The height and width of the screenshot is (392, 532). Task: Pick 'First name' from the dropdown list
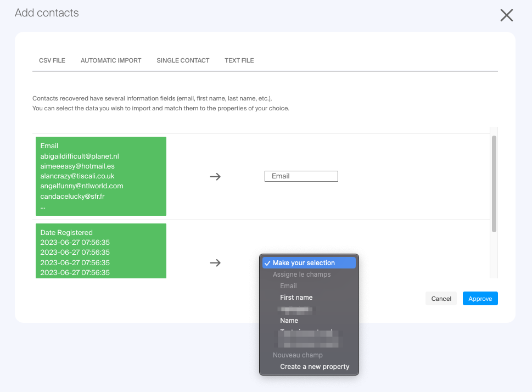click(x=296, y=298)
